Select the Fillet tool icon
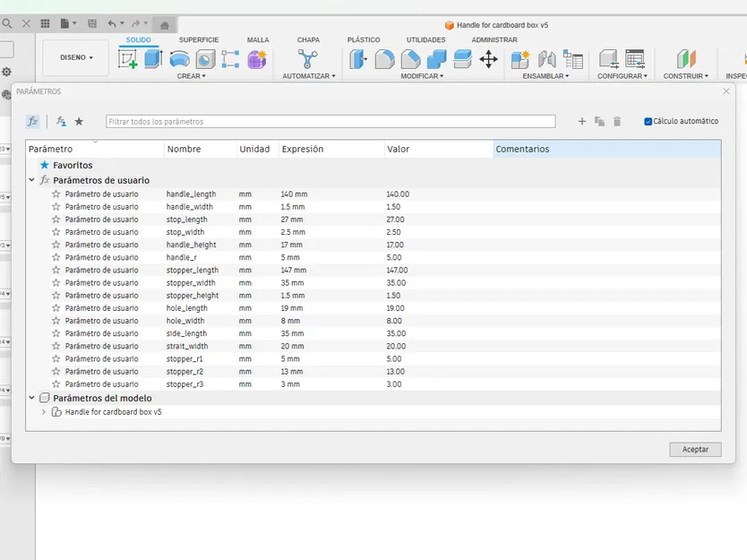 coord(384,59)
